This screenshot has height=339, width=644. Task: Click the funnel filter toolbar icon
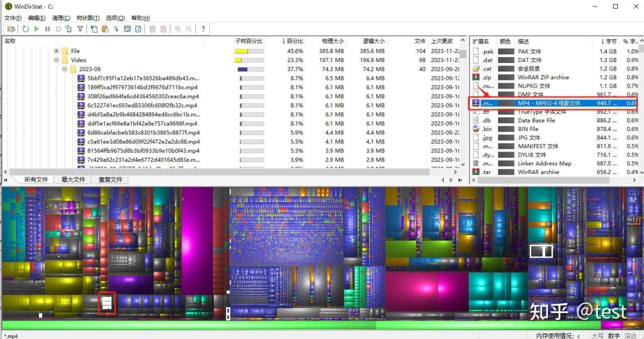(x=80, y=29)
